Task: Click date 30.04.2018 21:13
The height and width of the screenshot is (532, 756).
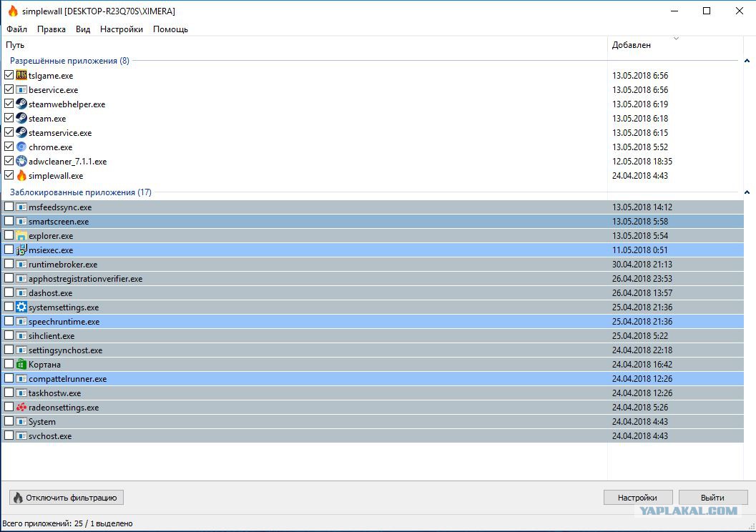Action: click(x=642, y=265)
